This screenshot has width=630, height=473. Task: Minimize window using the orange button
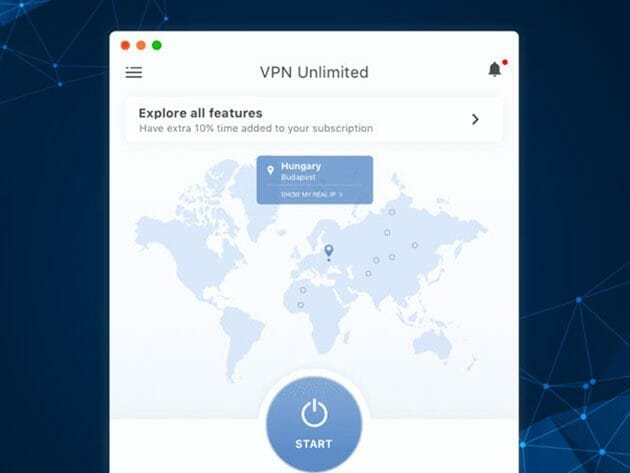click(141, 45)
